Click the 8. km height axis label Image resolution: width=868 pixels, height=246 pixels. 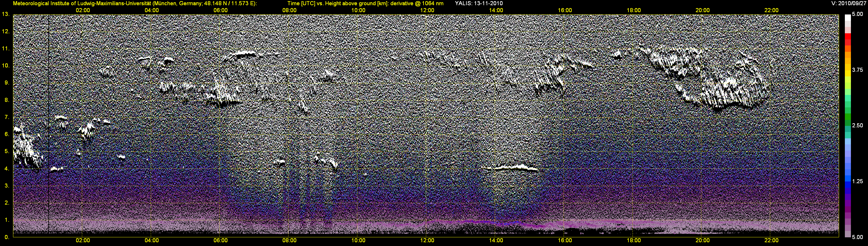pos(7,100)
